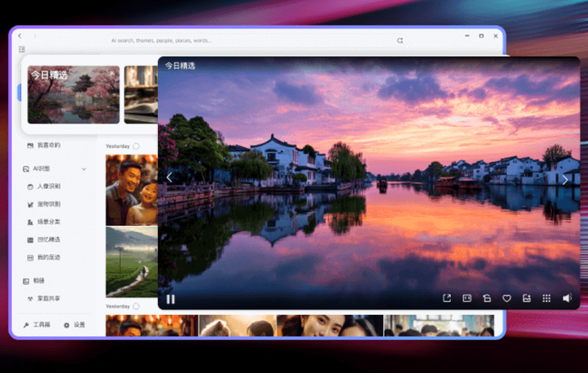Favorite the photo with the heart icon
The image size is (588, 373).
[507, 298]
